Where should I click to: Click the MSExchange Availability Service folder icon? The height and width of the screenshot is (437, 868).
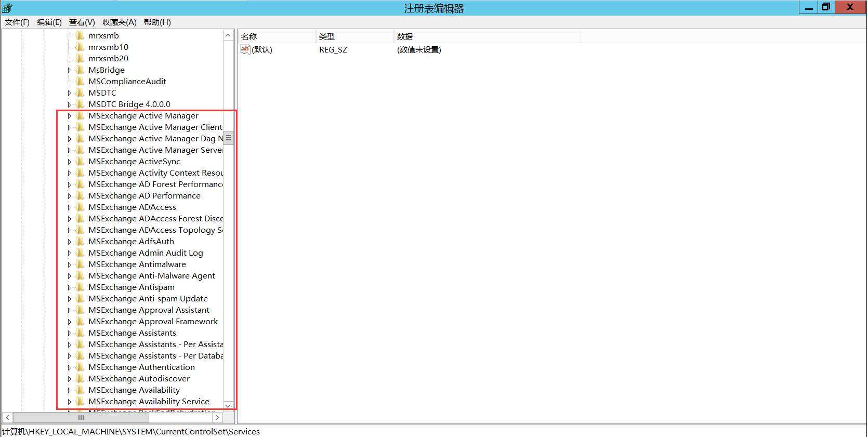click(x=80, y=401)
